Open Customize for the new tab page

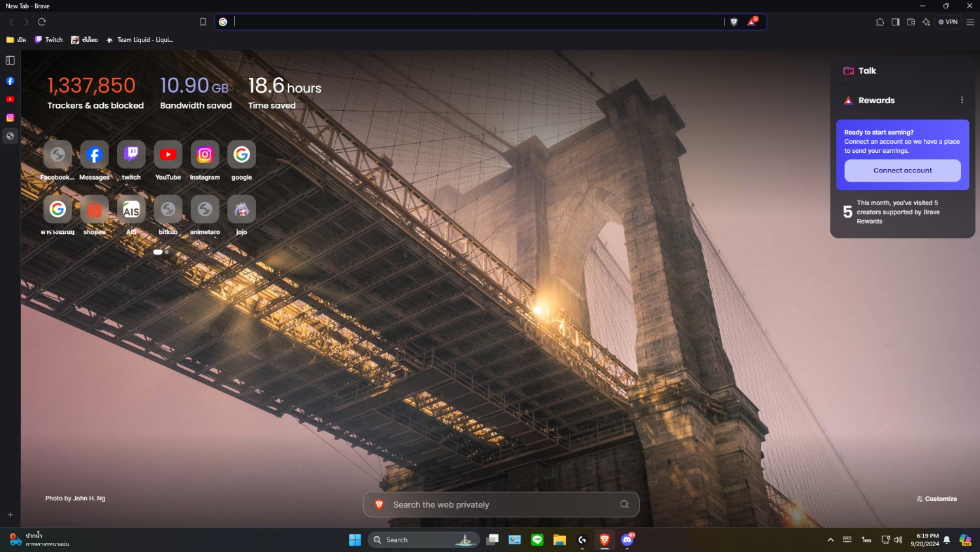point(937,498)
